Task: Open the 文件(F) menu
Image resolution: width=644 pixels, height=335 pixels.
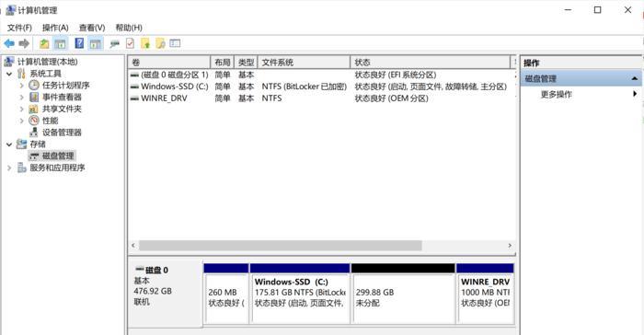Action: click(19, 28)
